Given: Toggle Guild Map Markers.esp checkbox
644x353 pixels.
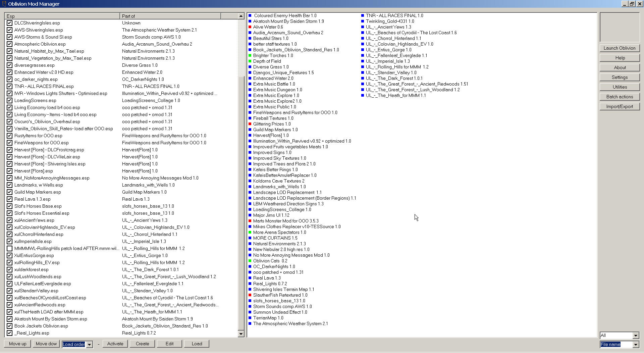Looking at the screenshot, I should click(x=9, y=192).
